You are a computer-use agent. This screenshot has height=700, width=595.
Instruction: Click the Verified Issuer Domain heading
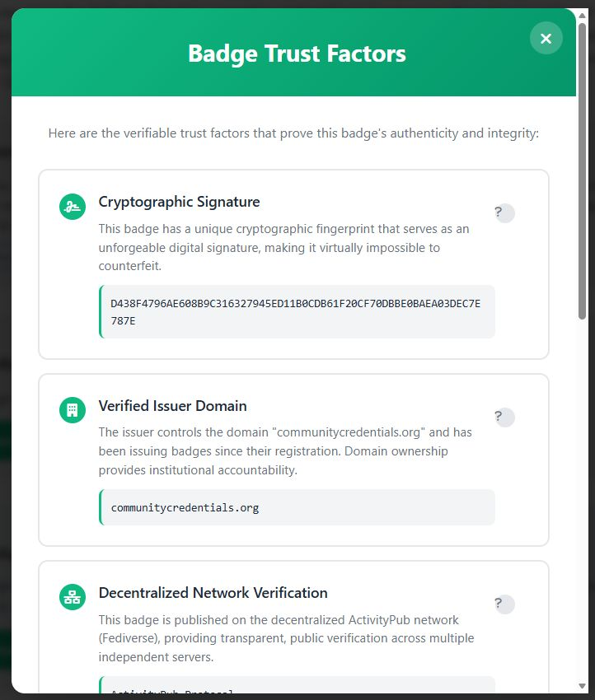coord(172,406)
